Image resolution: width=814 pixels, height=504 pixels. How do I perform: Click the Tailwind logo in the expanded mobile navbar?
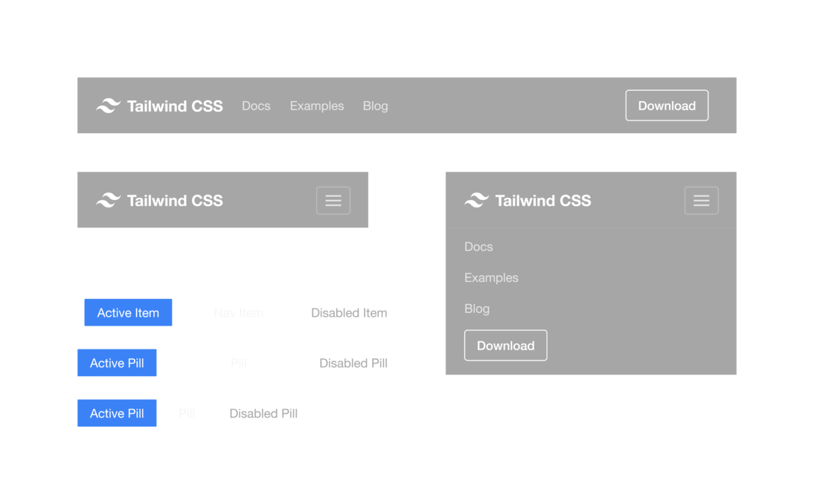point(476,200)
